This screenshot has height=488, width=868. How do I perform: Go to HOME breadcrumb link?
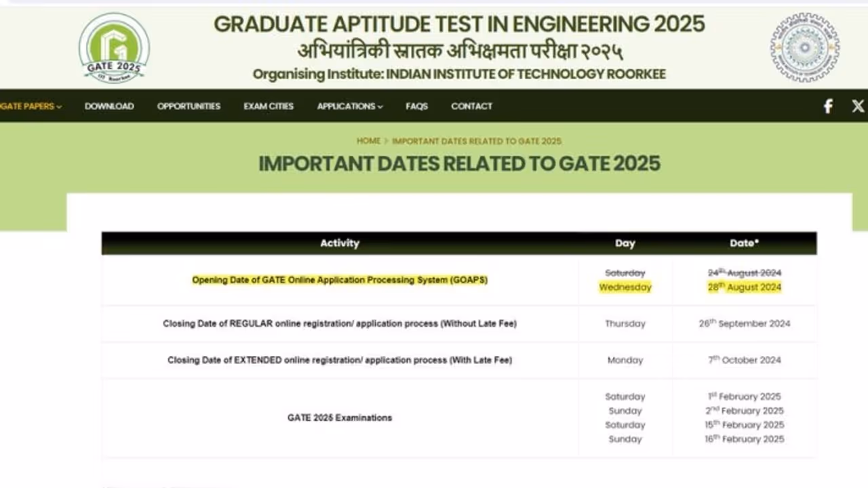(368, 141)
